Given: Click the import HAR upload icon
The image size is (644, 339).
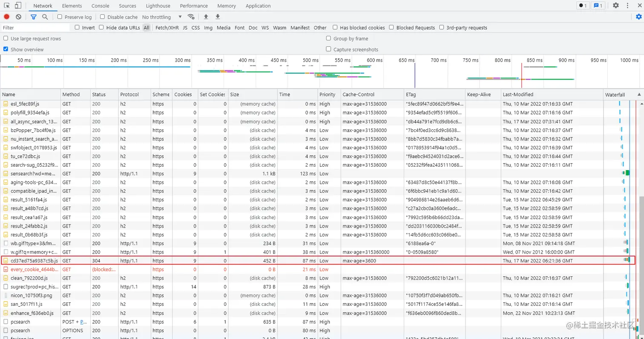Looking at the screenshot, I should pos(206,17).
